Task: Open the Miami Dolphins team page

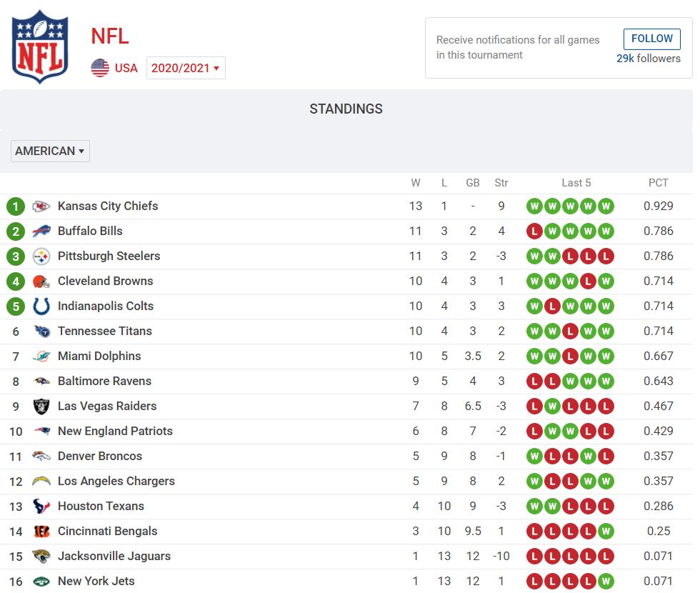Action: (x=99, y=356)
